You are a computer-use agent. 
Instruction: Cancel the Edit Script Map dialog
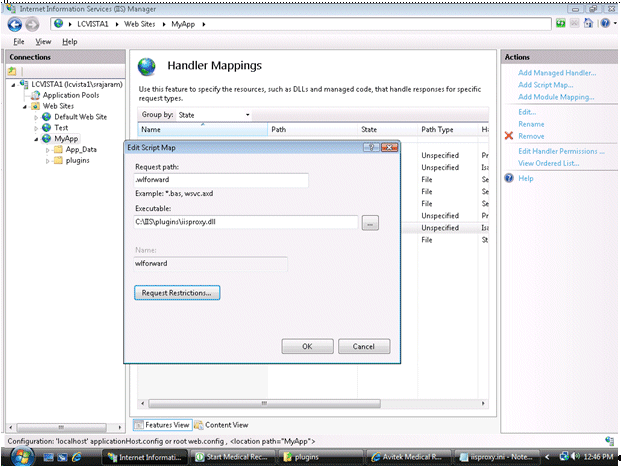pyautogui.click(x=364, y=346)
